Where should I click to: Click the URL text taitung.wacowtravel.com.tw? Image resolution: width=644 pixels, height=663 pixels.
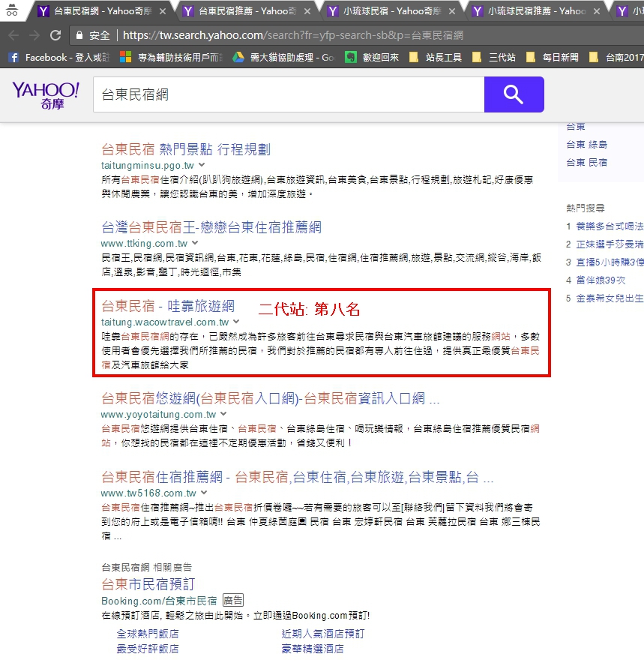click(165, 322)
